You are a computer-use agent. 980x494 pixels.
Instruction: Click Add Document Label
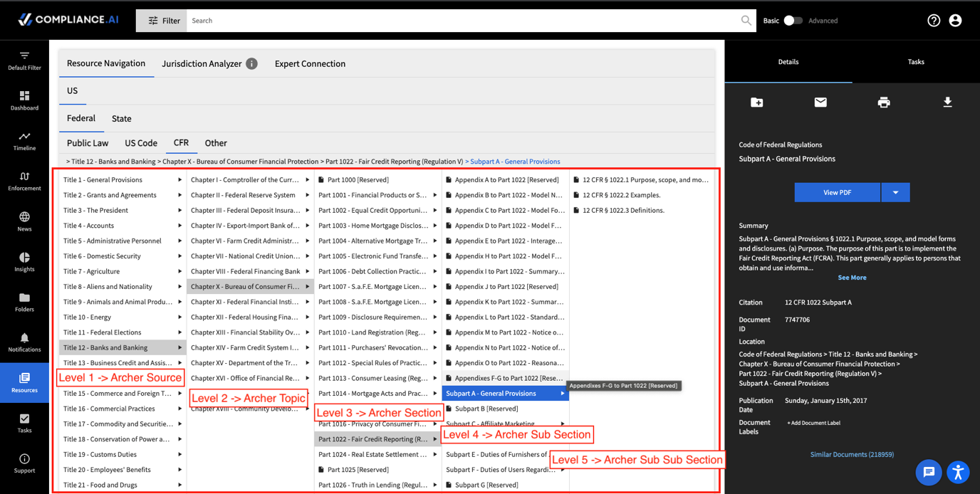[x=813, y=423]
